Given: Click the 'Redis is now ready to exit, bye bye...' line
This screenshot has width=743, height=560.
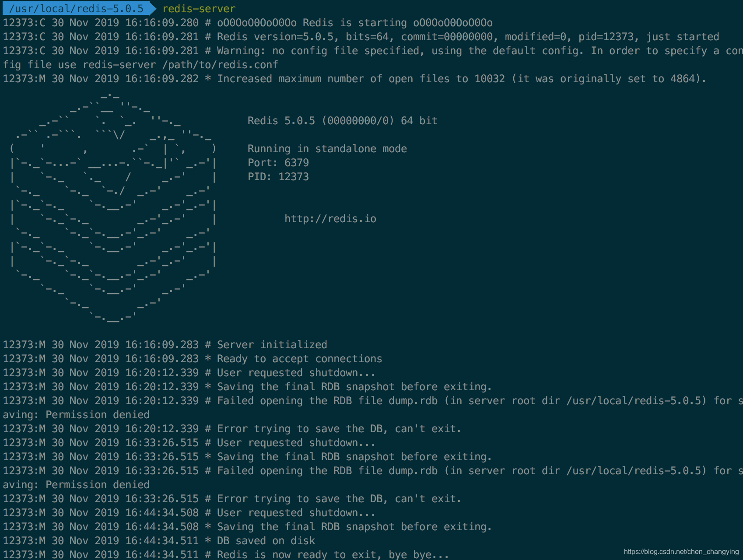Looking at the screenshot, I should click(226, 554).
